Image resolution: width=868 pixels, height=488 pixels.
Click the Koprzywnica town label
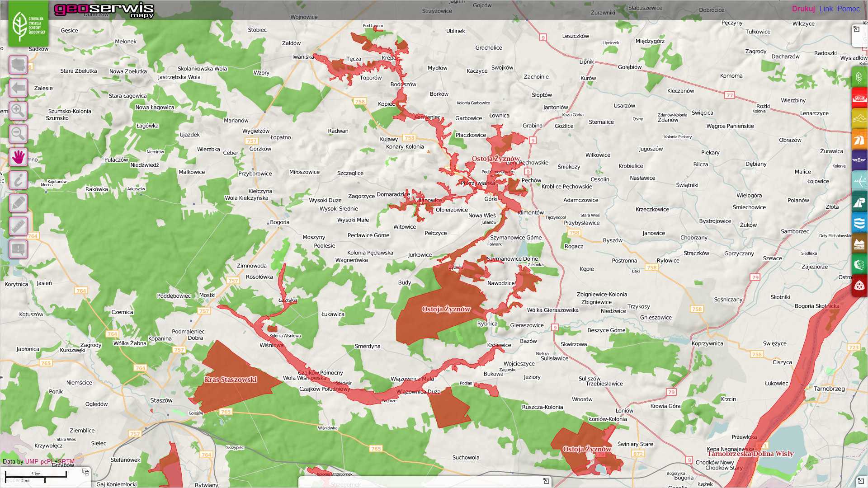click(708, 343)
